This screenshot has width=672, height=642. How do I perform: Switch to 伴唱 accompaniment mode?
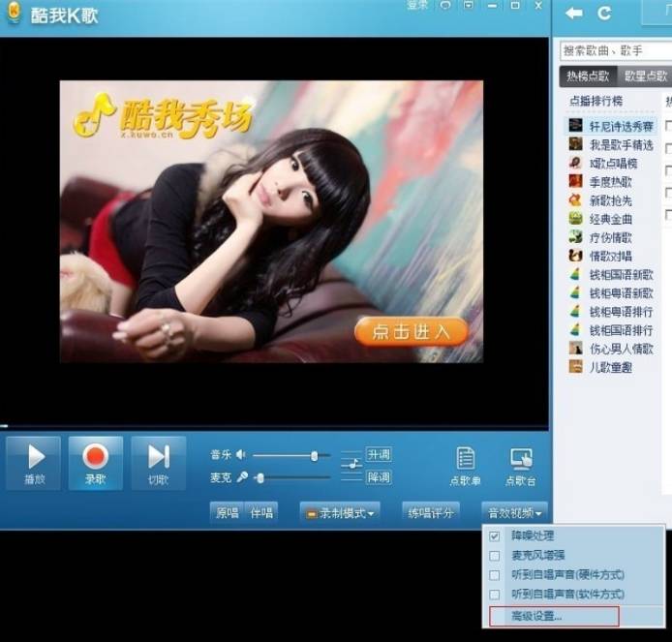[x=261, y=512]
